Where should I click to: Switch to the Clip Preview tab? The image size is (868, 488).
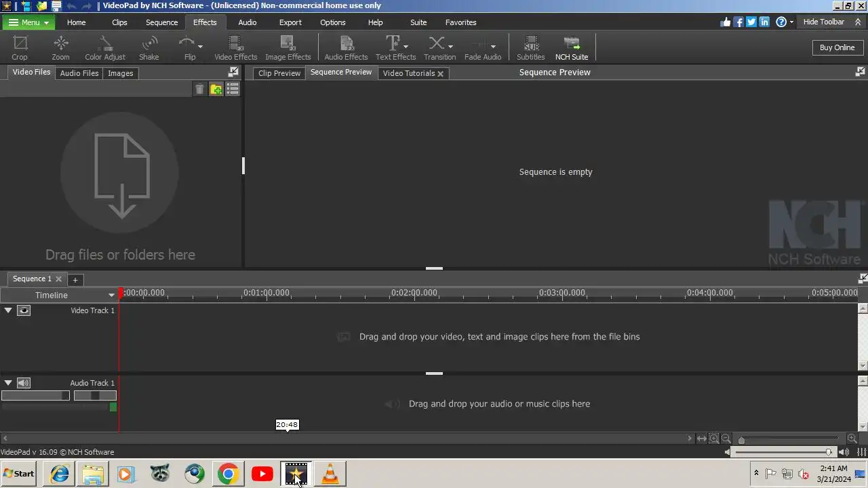click(279, 73)
